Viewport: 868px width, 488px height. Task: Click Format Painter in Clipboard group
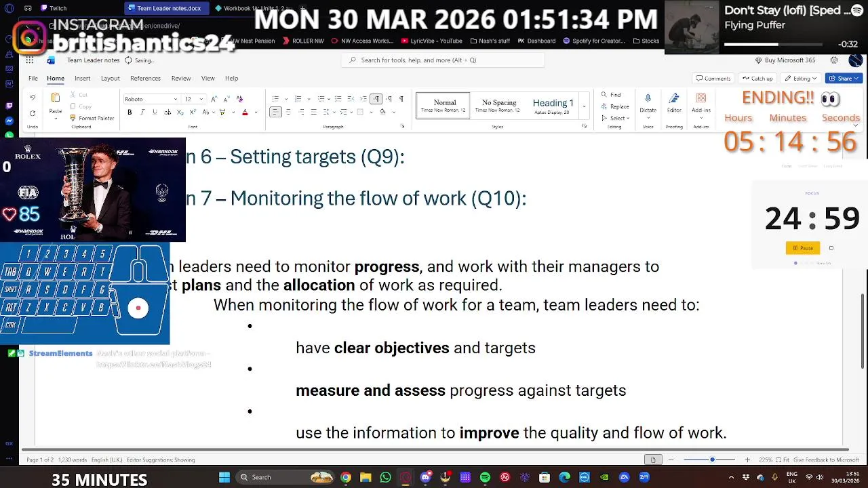click(x=92, y=118)
